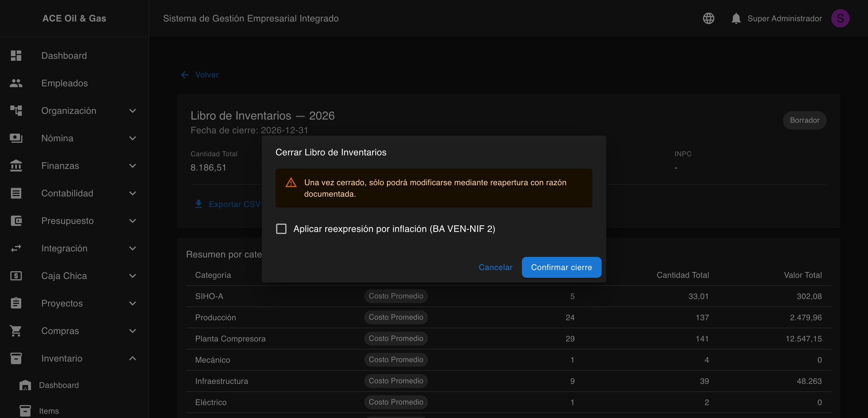Click the Cantidad Total column header
Viewport: 868px width, 418px height.
pyautogui.click(x=683, y=275)
